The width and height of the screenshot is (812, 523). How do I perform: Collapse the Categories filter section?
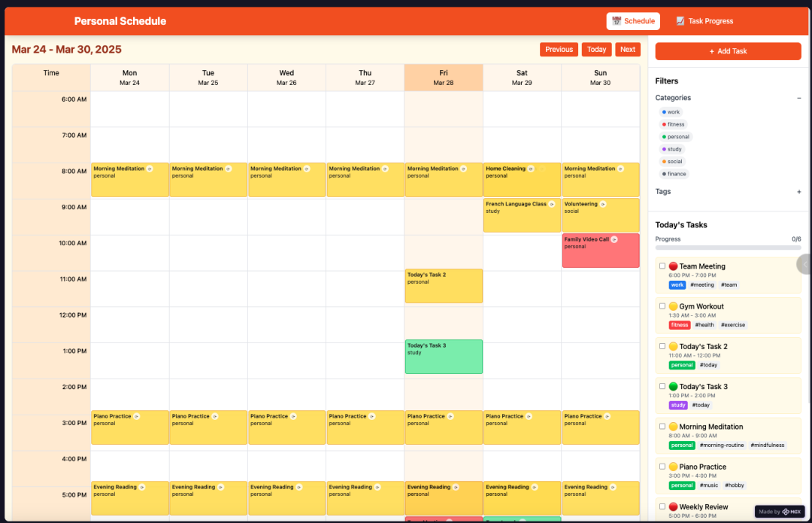pyautogui.click(x=799, y=98)
